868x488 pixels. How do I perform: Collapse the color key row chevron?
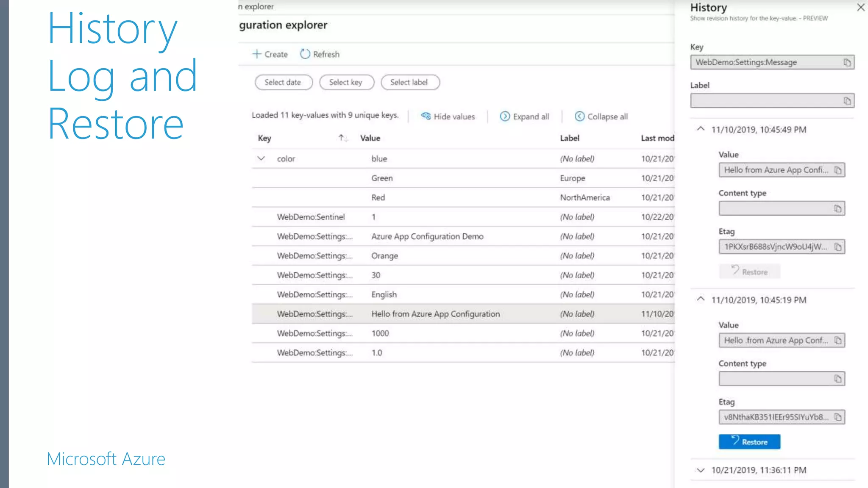point(261,158)
